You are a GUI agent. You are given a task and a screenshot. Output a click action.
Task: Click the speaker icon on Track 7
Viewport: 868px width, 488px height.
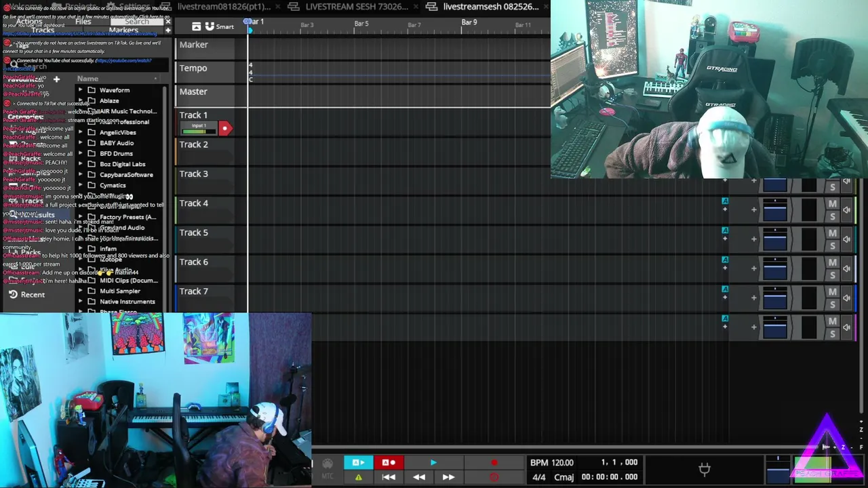[846, 298]
